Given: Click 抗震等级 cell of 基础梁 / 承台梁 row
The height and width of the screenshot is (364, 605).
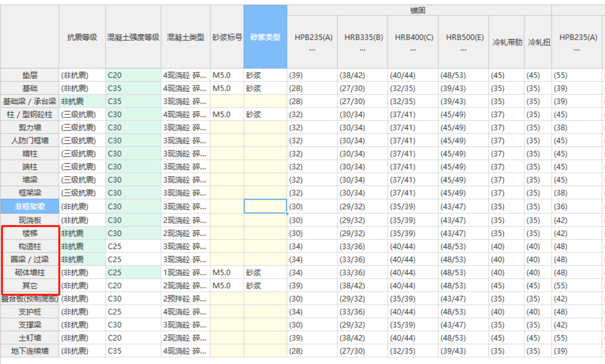Looking at the screenshot, I should (x=82, y=101).
